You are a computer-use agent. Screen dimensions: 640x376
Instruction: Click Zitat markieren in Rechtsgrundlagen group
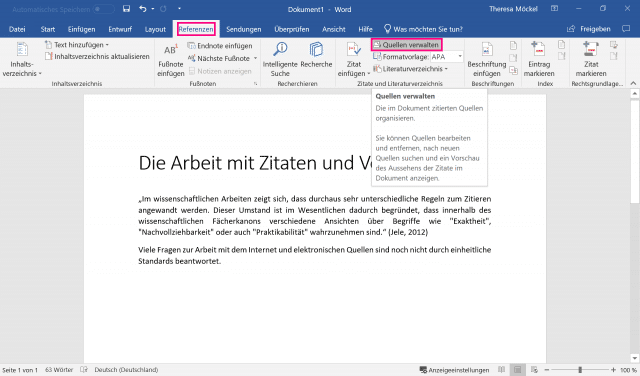pos(591,60)
